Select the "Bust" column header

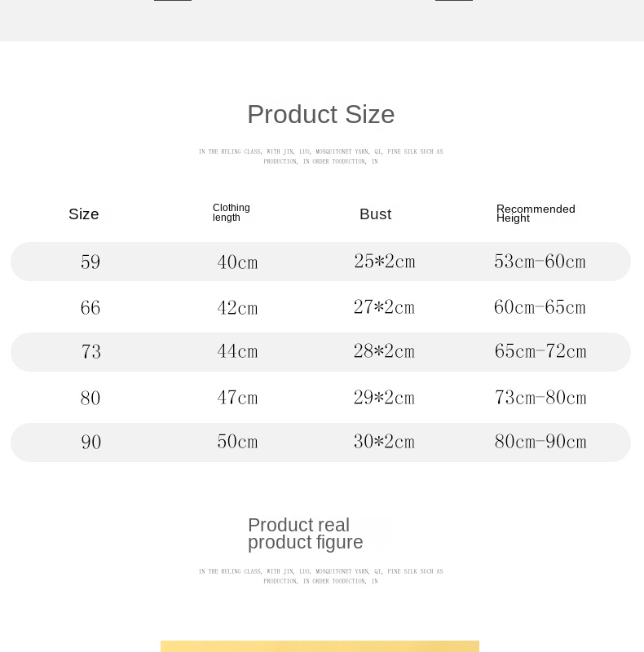click(376, 214)
